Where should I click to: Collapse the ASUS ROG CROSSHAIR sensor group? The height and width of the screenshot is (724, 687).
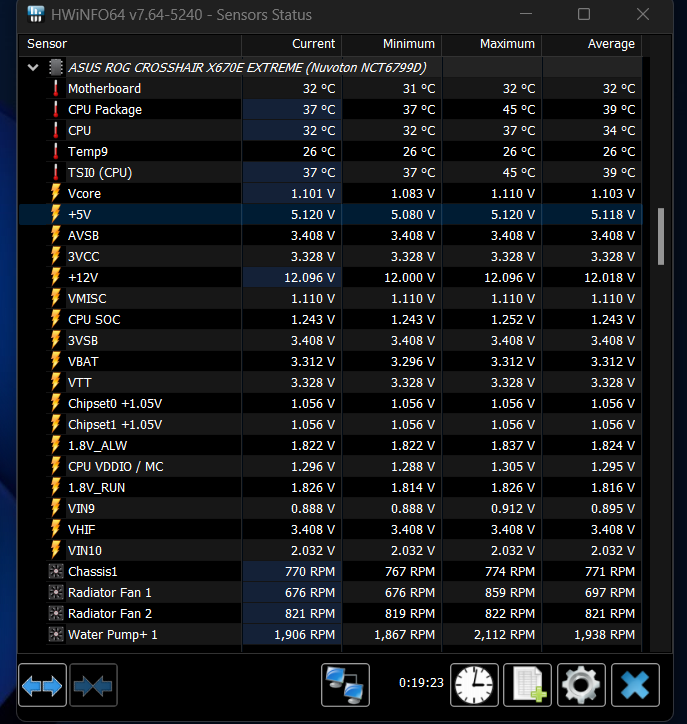(34, 68)
